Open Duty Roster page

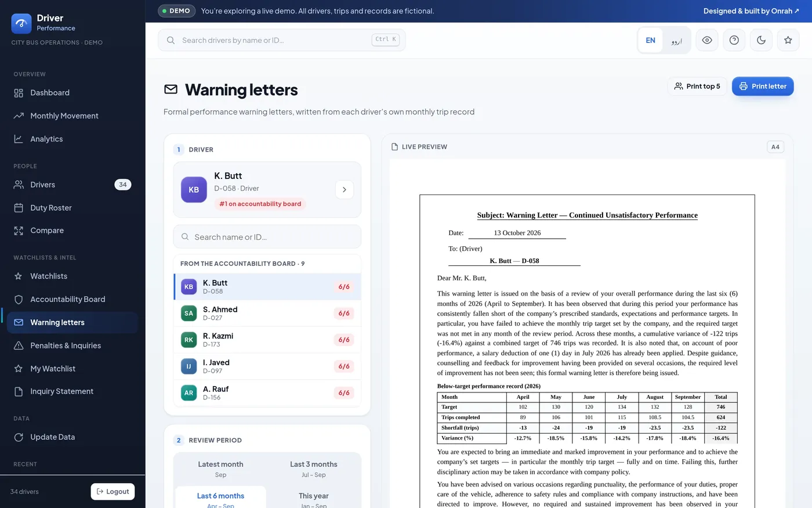coord(72,208)
